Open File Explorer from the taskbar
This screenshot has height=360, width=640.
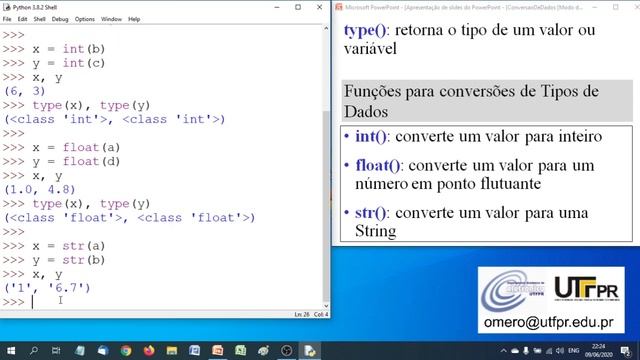(x=172, y=351)
